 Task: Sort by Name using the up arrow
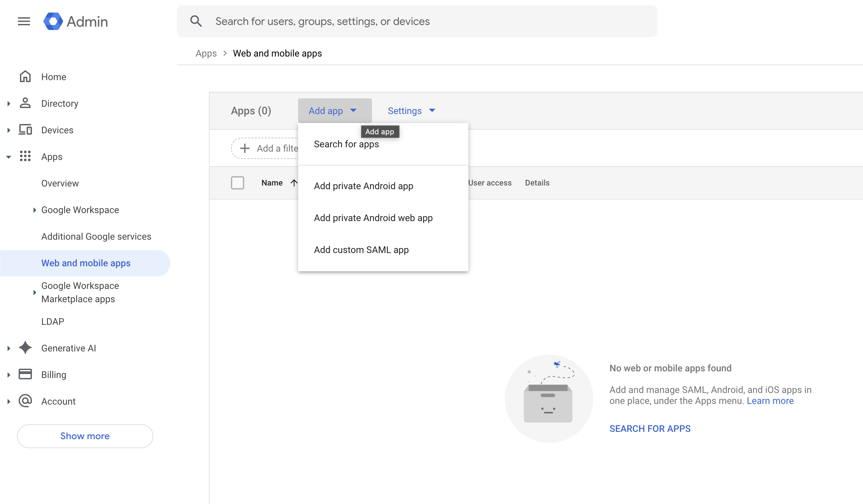pos(294,183)
